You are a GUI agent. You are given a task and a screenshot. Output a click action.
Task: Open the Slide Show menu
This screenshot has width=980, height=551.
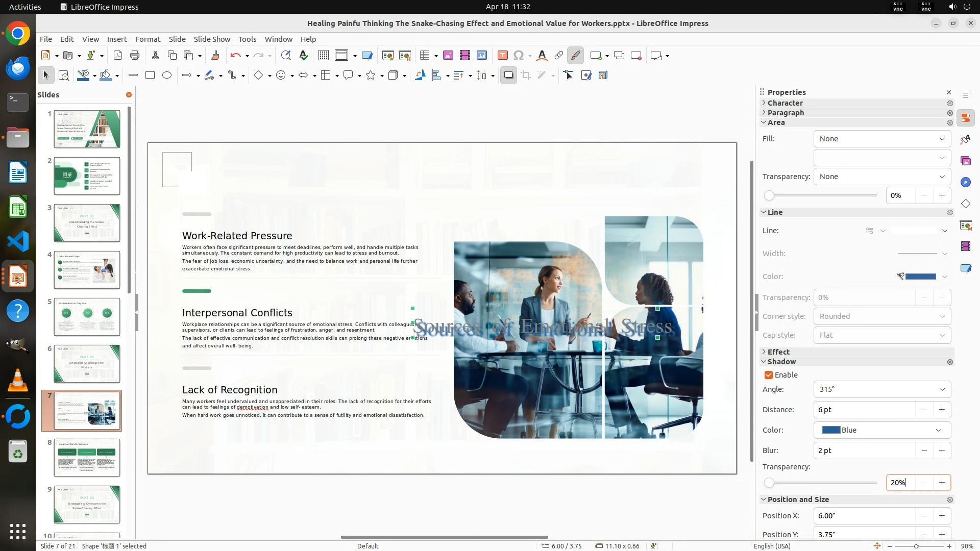tap(212, 39)
